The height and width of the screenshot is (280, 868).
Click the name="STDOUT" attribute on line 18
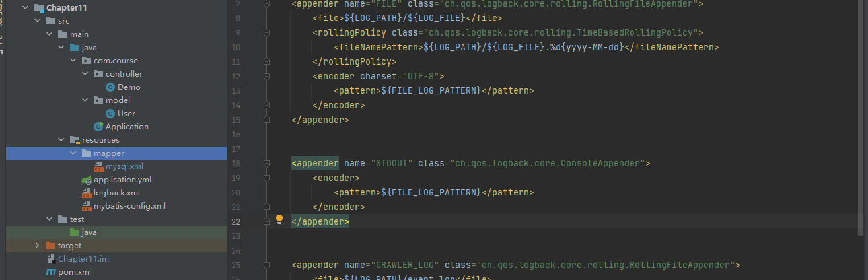379,163
